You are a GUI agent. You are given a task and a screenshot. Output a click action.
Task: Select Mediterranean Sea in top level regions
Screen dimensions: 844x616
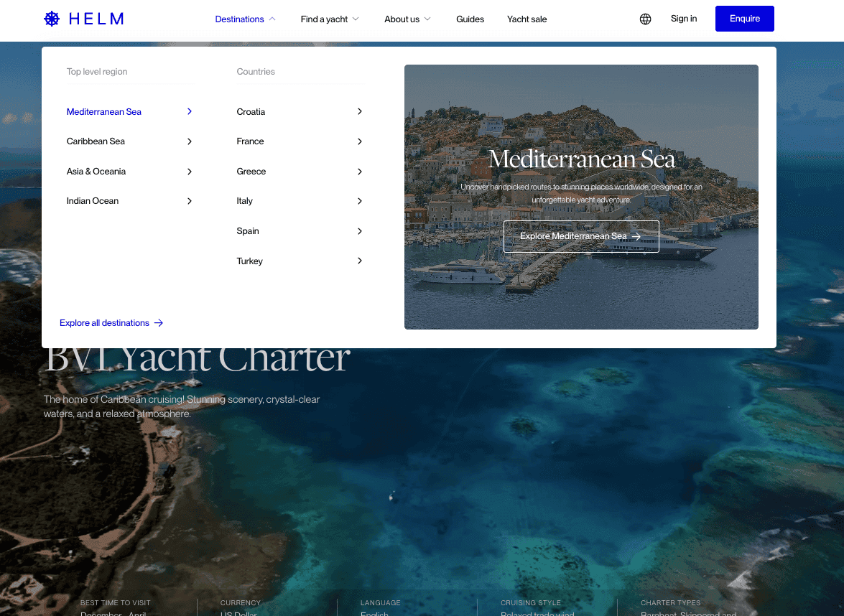click(104, 112)
